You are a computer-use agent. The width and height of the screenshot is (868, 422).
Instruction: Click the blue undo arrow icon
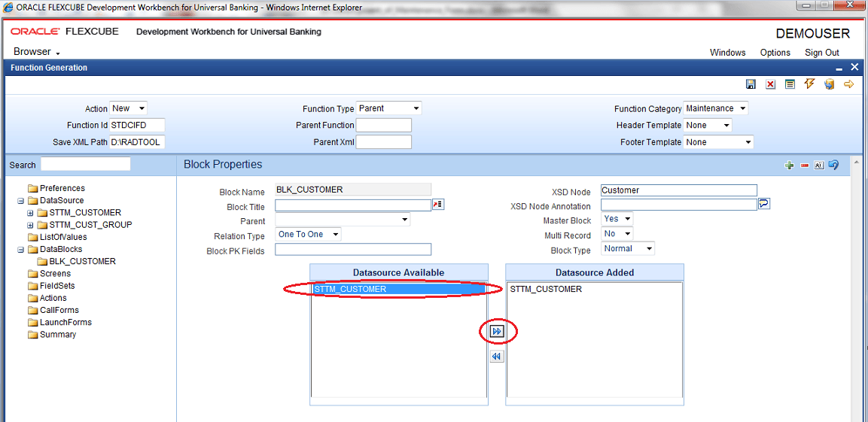coord(833,165)
